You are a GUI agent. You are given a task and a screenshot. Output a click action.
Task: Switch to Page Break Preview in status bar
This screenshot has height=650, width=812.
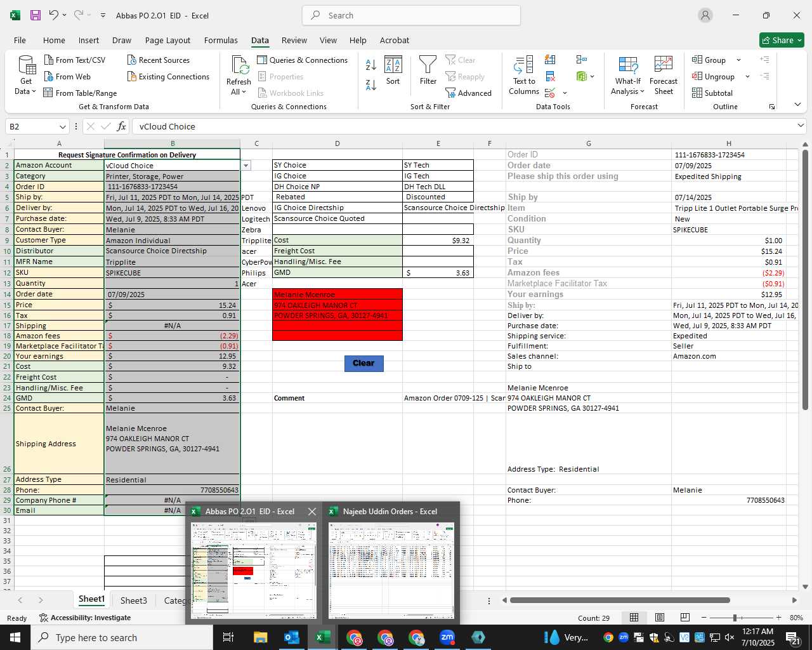point(685,618)
